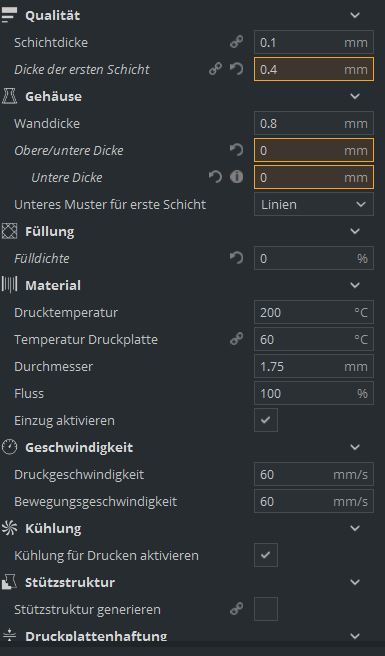Select the Wanddicke input field
The height and width of the screenshot is (656, 385).
(x=314, y=123)
